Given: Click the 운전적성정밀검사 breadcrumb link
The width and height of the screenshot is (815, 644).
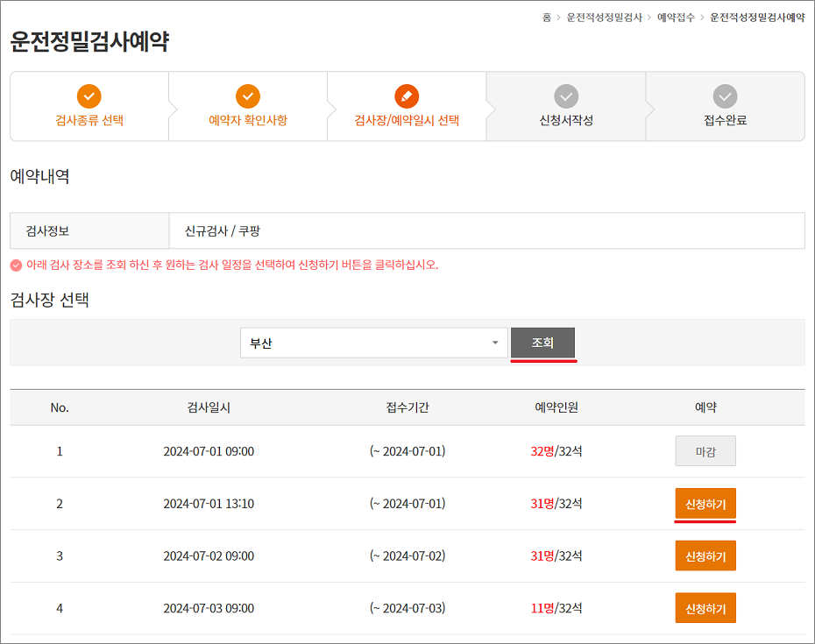Looking at the screenshot, I should tap(605, 18).
